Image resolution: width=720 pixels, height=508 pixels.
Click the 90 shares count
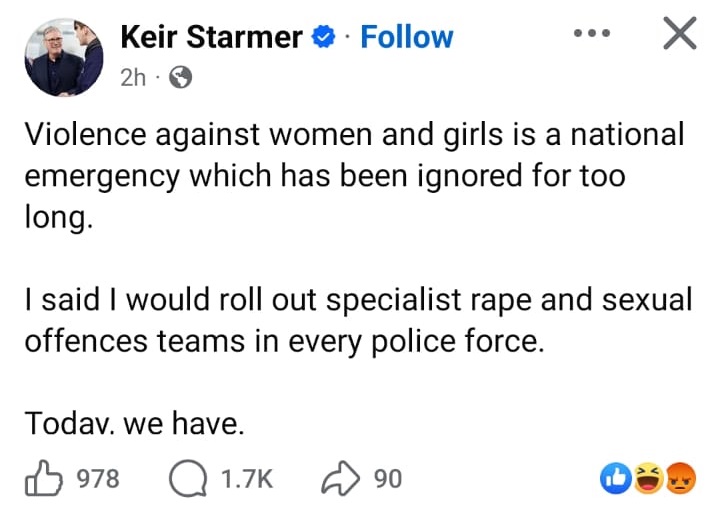point(387,479)
